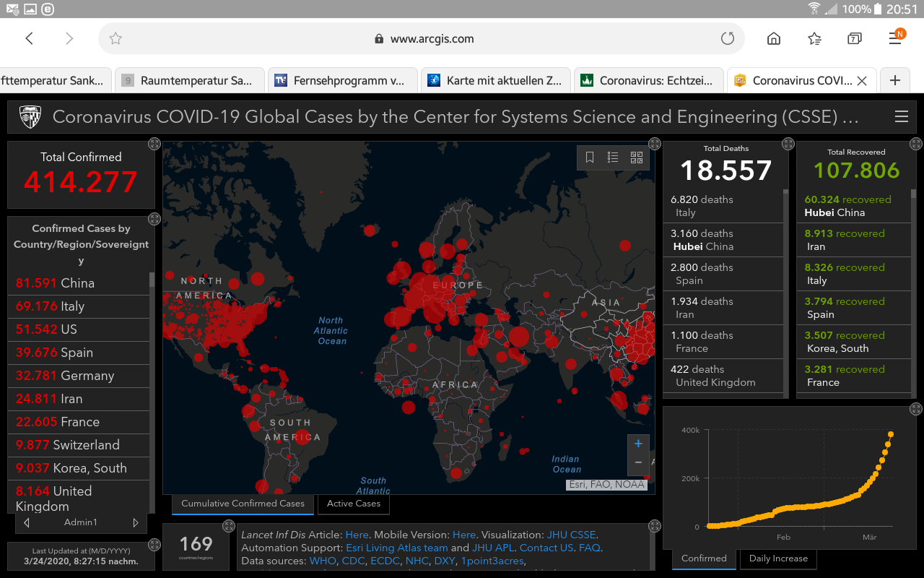Expand the Total Deaths panel

(x=788, y=144)
